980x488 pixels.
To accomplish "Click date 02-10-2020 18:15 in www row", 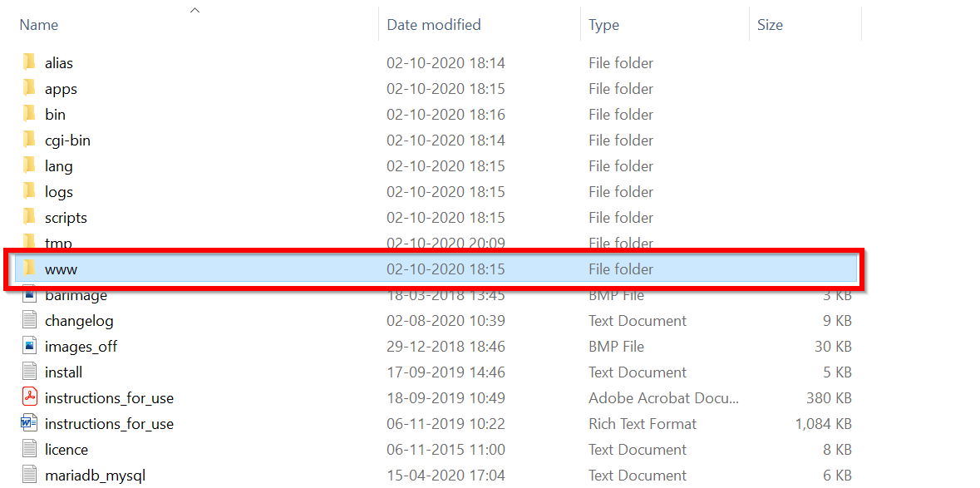I will click(446, 269).
